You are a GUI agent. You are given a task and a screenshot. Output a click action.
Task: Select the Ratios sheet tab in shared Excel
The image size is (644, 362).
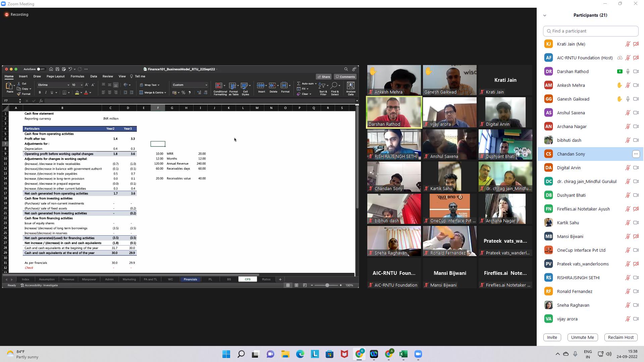pyautogui.click(x=266, y=279)
